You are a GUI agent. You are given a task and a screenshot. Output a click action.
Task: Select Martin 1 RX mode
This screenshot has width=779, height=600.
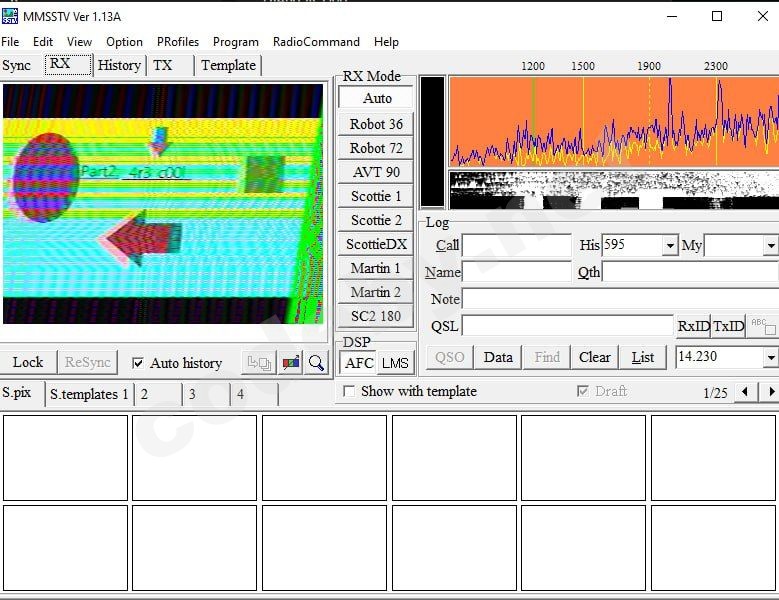[x=376, y=268]
